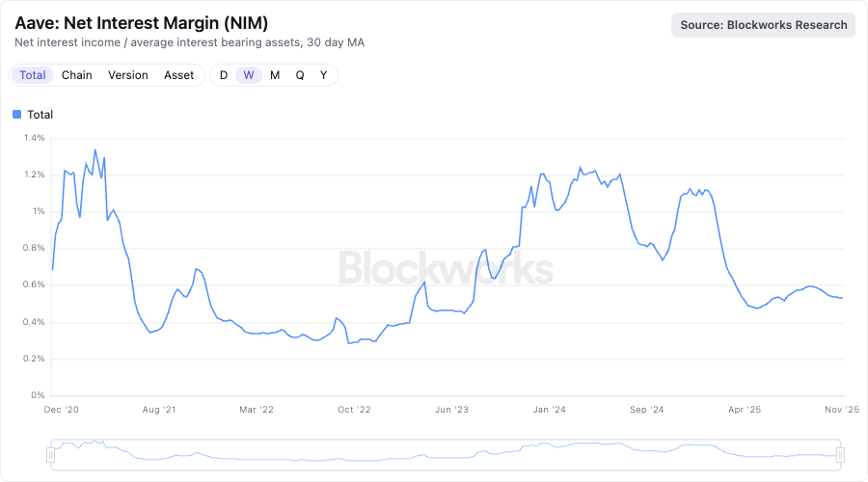Screen dimensions: 868x482
Task: Click the Nov '25 x-axis label
Action: pos(842,410)
